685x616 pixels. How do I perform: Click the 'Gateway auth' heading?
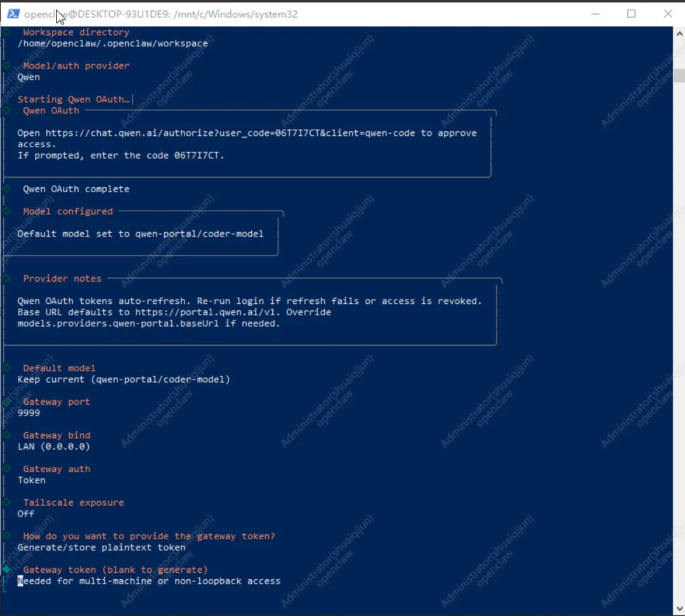pyautogui.click(x=57, y=469)
